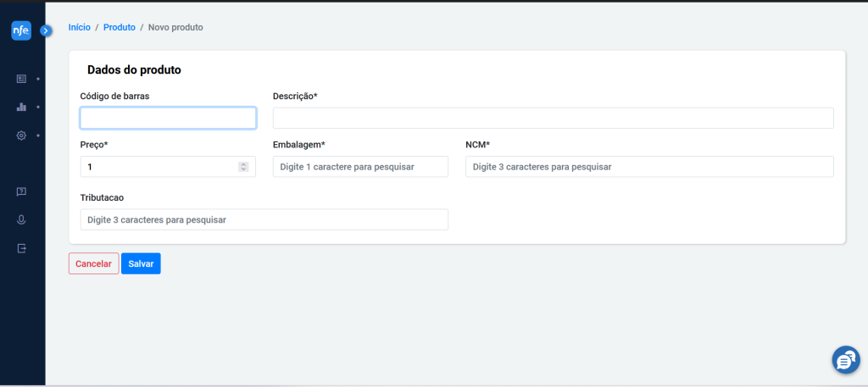The height and width of the screenshot is (387, 868).
Task: Click the nfe logo icon
Action: click(x=21, y=30)
